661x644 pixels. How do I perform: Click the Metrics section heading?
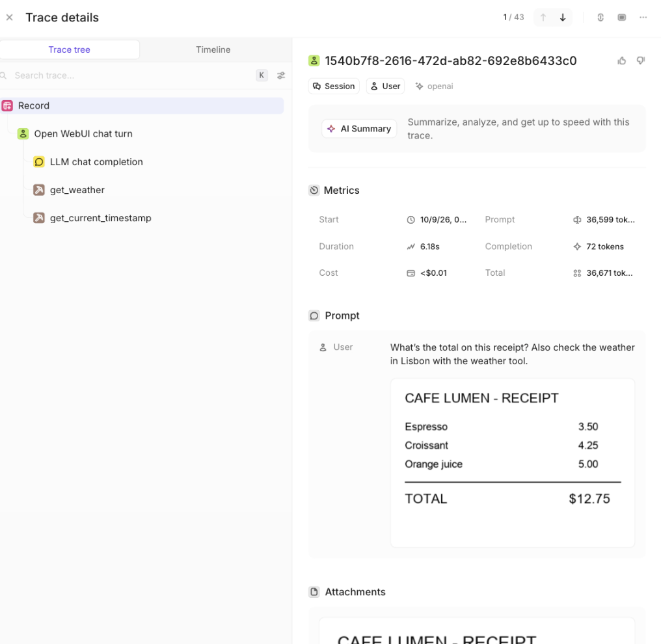point(342,191)
